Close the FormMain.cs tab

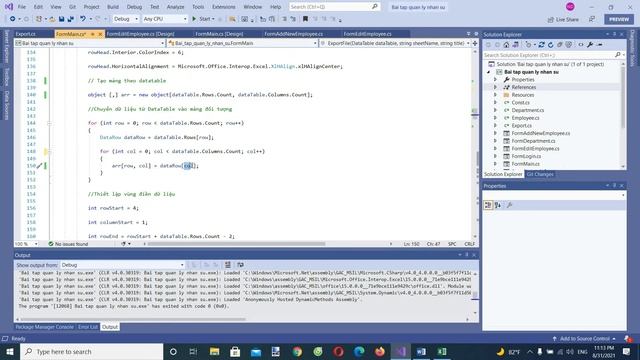point(100,34)
